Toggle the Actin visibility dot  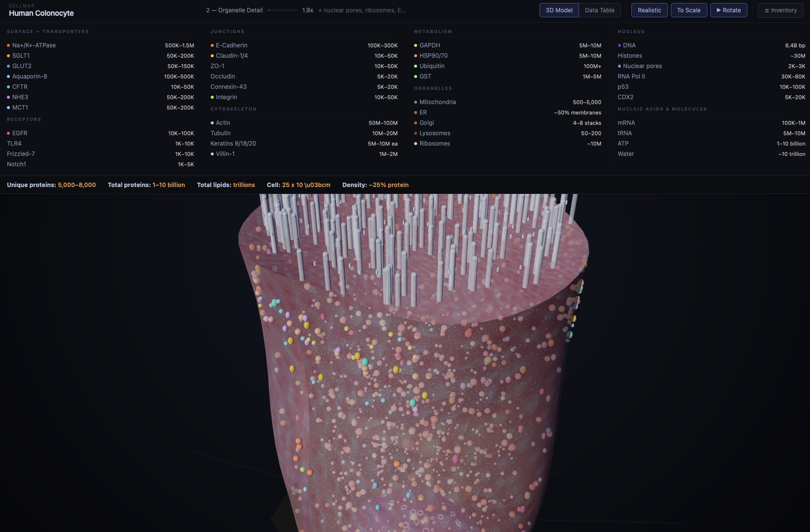[212, 122]
